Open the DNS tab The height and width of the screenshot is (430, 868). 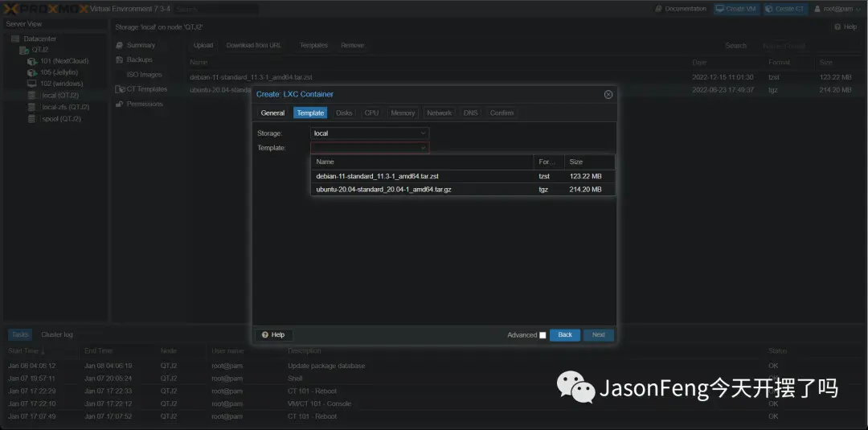pyautogui.click(x=470, y=113)
